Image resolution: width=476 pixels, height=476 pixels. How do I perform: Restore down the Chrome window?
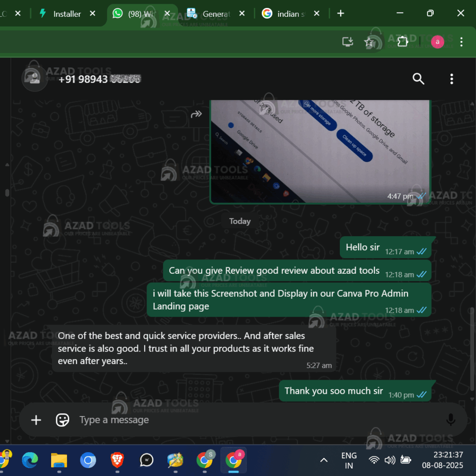tap(430, 13)
